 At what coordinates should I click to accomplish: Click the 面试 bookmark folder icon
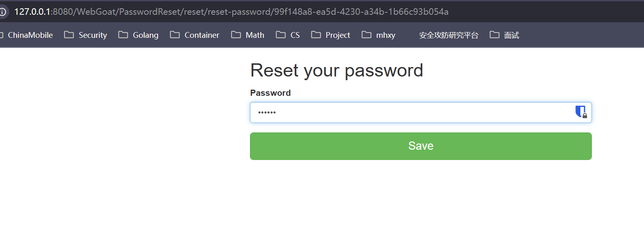(x=495, y=35)
